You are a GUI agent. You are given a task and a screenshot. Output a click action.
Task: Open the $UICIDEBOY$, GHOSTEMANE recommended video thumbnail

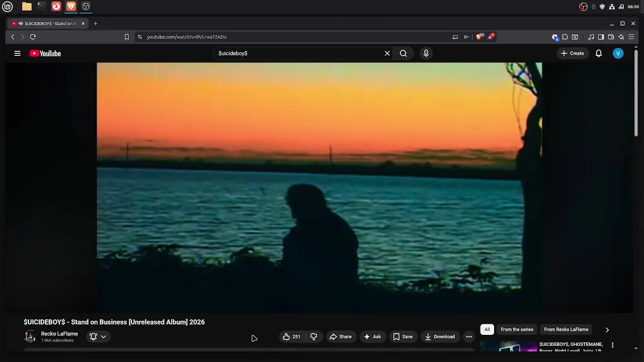pos(509,346)
